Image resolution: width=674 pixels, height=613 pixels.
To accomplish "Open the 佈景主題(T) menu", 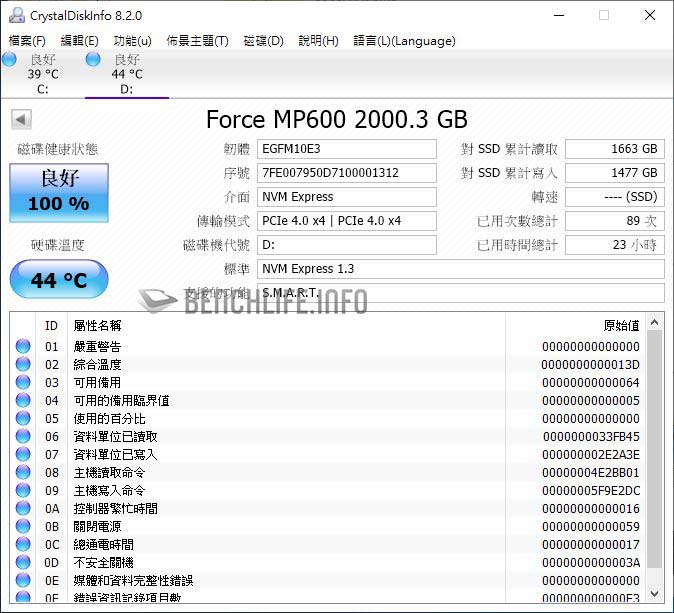I will [x=197, y=41].
